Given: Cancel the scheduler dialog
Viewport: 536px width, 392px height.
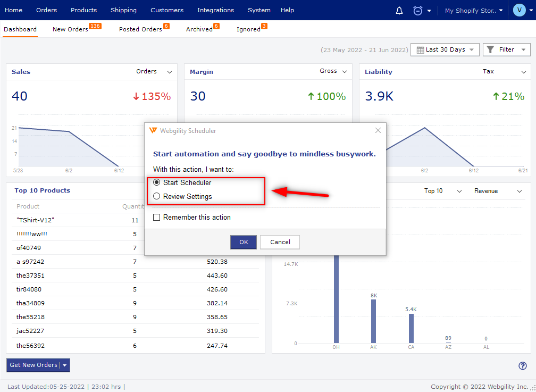Looking at the screenshot, I should [280, 242].
